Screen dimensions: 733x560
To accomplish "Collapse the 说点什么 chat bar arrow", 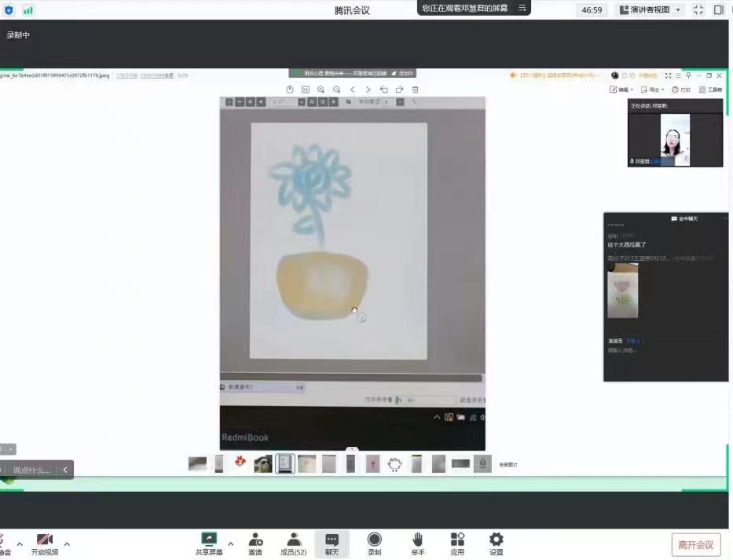I will pos(65,470).
